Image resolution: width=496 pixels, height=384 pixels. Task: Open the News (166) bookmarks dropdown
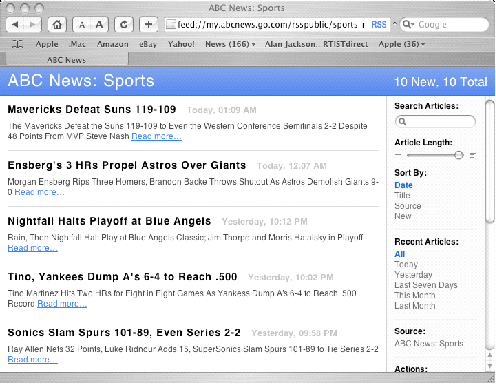coord(230,44)
